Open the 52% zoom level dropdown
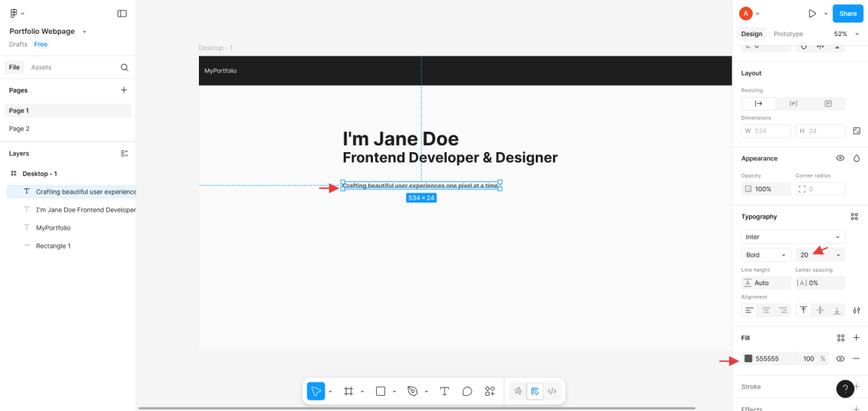 [x=845, y=34]
